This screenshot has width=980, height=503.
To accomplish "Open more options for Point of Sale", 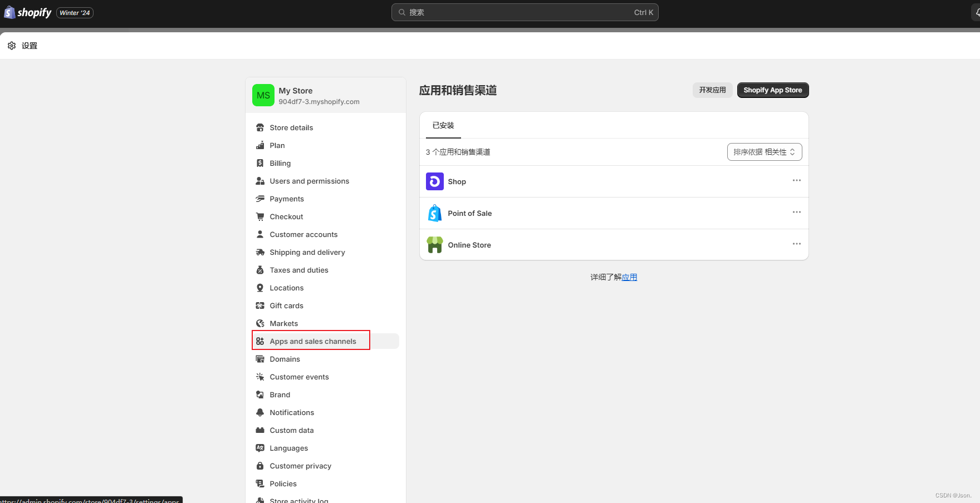I will tap(797, 212).
